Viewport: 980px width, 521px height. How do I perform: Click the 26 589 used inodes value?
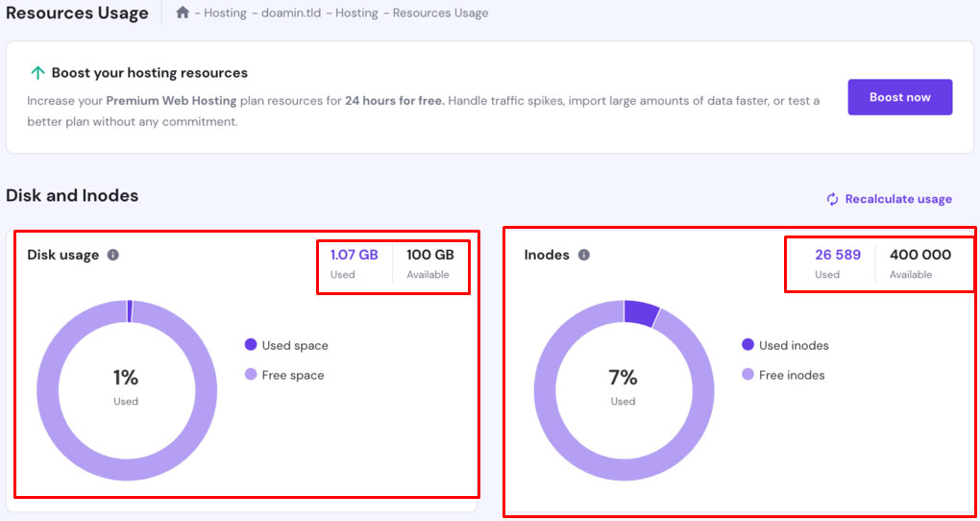click(x=838, y=255)
